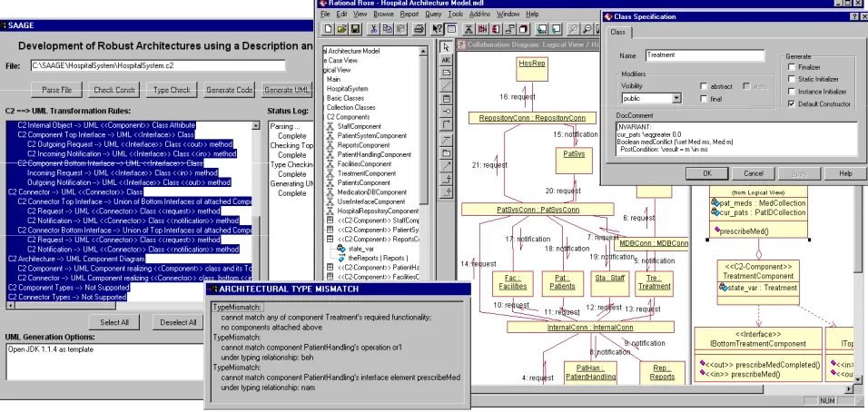The height and width of the screenshot is (412, 868).
Task: Click Cancel in Class Specification dialog
Action: pyautogui.click(x=753, y=173)
